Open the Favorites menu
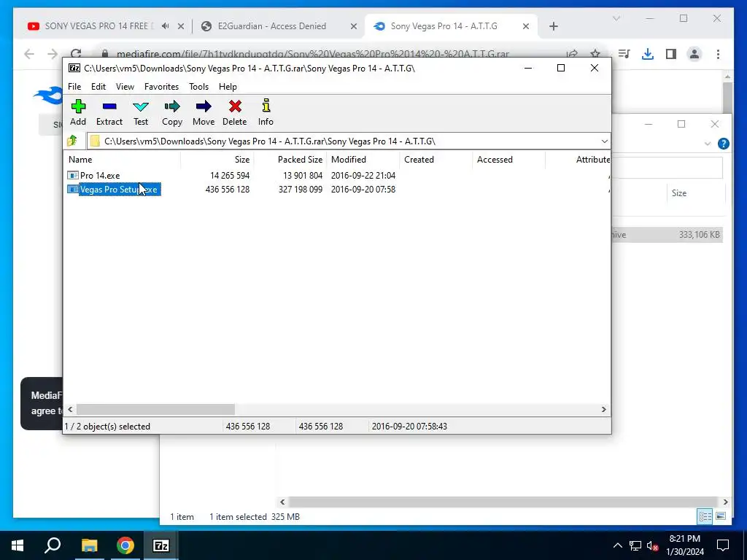The width and height of the screenshot is (747, 560). point(161,87)
